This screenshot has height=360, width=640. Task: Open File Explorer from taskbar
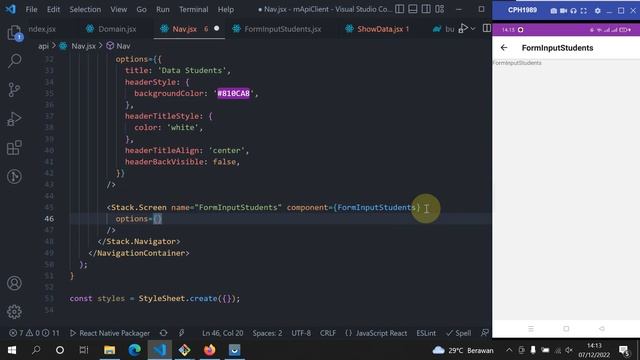tap(109, 350)
